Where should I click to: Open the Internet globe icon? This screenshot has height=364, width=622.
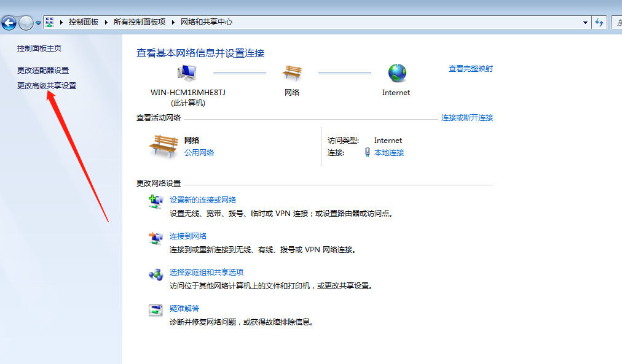[x=396, y=72]
